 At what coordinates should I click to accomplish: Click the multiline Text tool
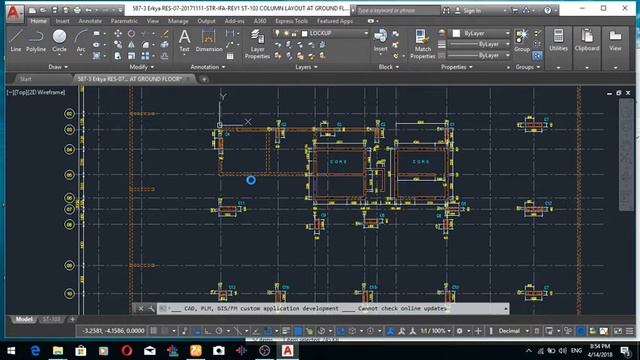(x=184, y=41)
